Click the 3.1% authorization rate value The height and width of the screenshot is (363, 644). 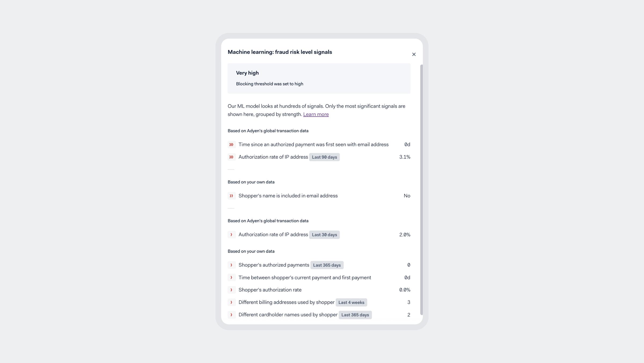pyautogui.click(x=404, y=157)
